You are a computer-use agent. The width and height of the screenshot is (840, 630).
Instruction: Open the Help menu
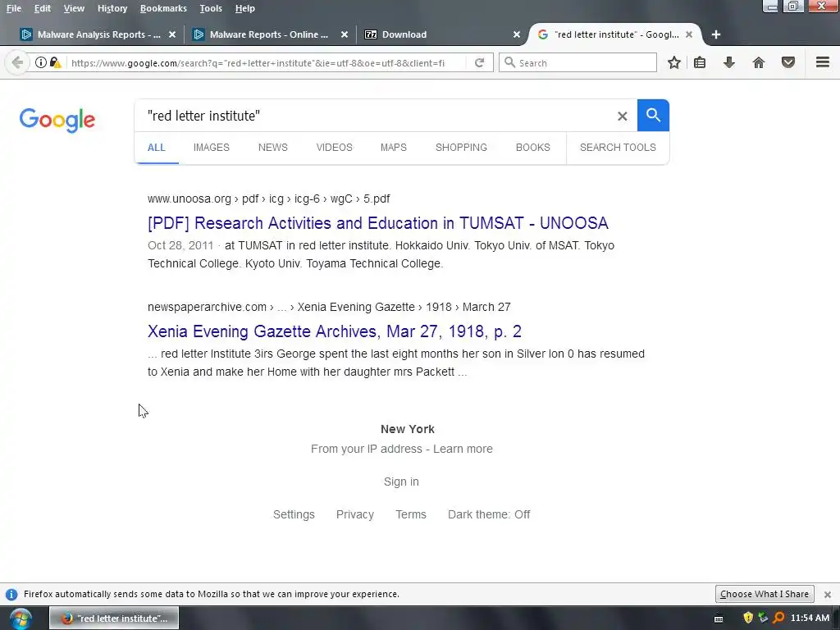point(244,8)
